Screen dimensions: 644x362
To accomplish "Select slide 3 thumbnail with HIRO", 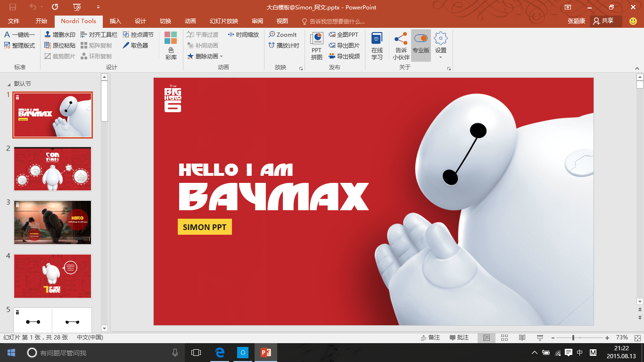I will (53, 222).
